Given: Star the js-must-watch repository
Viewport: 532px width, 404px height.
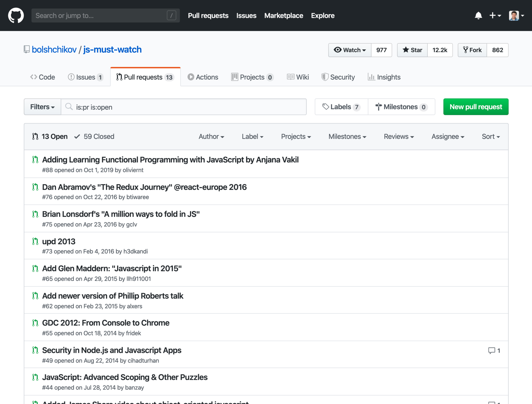Looking at the screenshot, I should [x=412, y=50].
